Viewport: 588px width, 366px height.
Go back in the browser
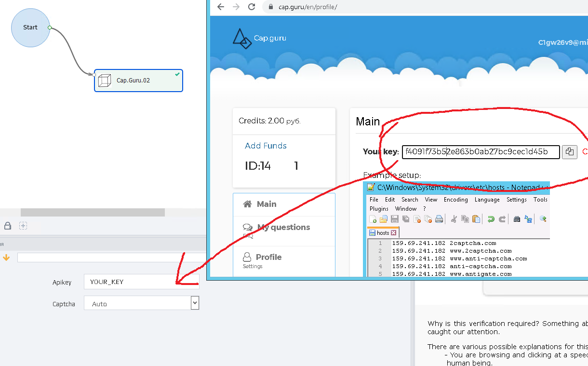click(x=221, y=7)
